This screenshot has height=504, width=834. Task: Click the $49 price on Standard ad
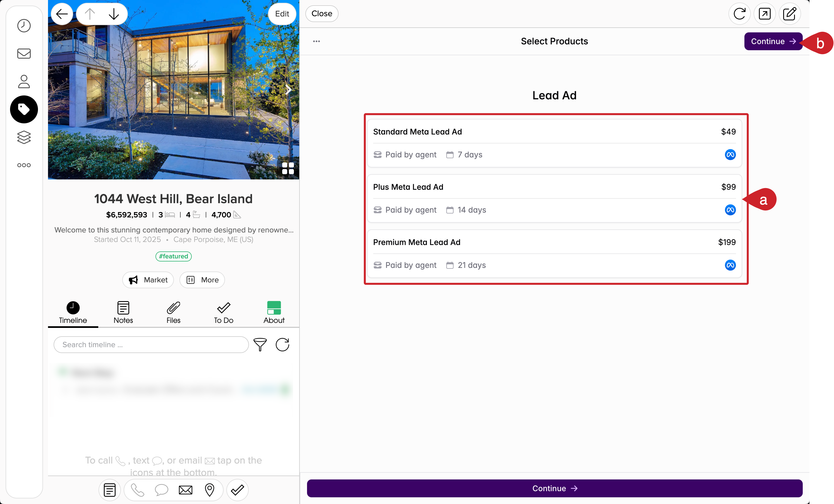728,132
